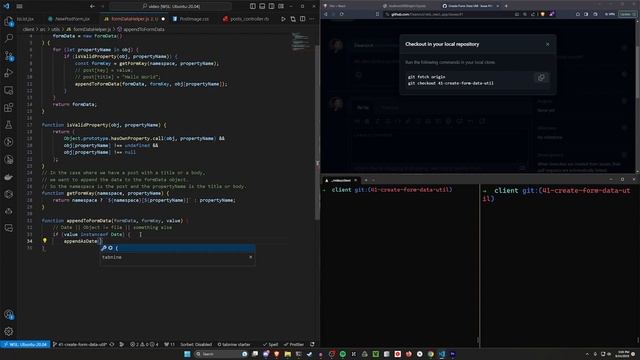This screenshot has height=360, width=640.
Task: Toggle the panel layout icon
Action: click(x=262, y=6)
